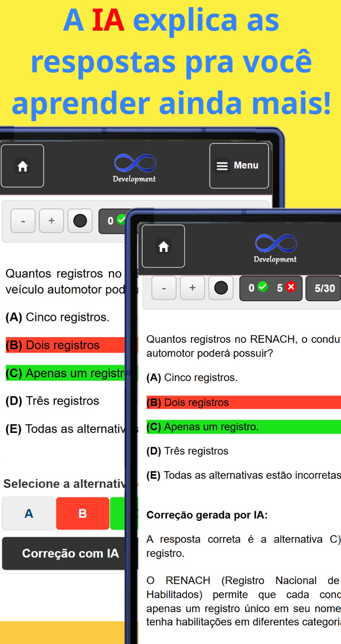Image resolution: width=341 pixels, height=644 pixels.
Task: Increase font size with plus button on back tablet
Action: (51, 221)
